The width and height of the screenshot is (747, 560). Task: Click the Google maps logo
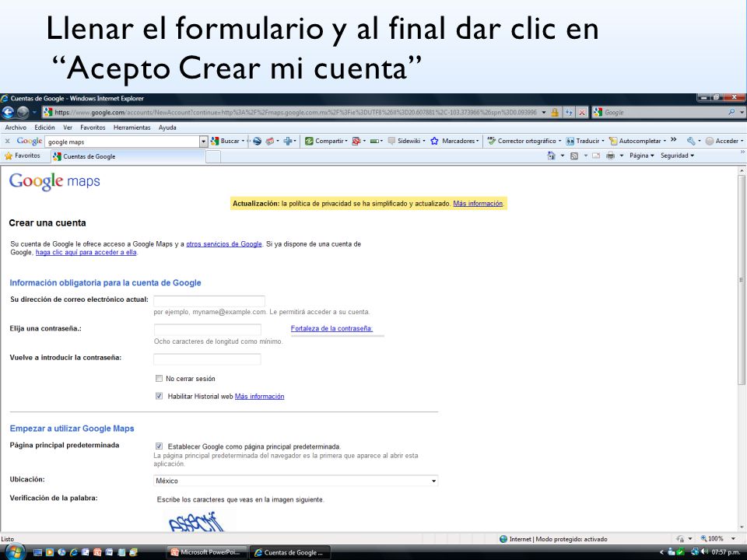coord(54,181)
